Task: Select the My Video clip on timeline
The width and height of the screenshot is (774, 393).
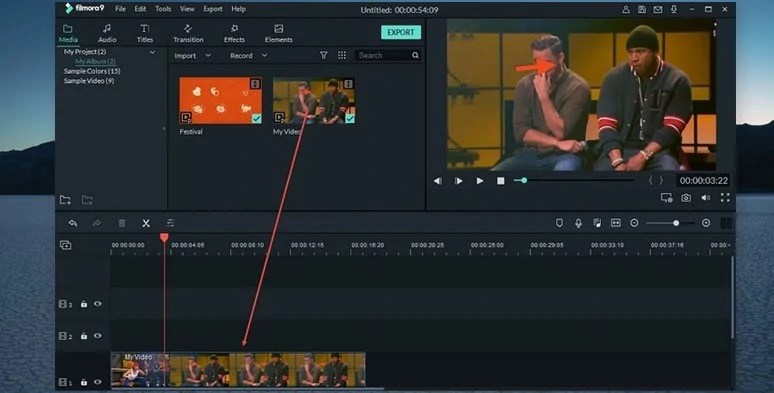Action: (x=238, y=369)
